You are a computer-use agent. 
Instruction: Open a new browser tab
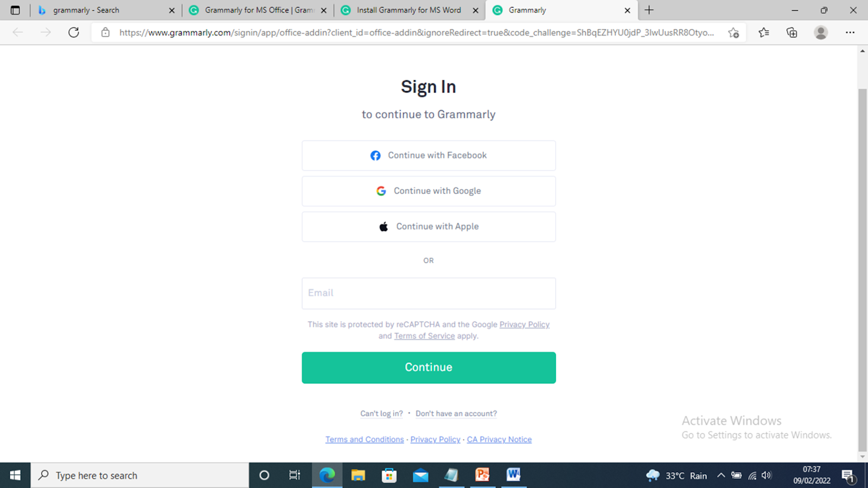tap(649, 10)
